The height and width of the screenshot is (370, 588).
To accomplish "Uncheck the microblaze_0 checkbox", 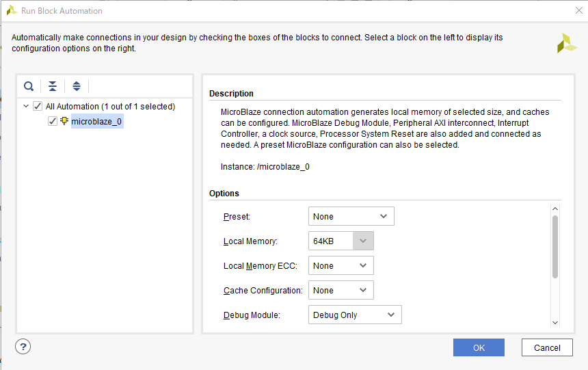I will [x=53, y=121].
